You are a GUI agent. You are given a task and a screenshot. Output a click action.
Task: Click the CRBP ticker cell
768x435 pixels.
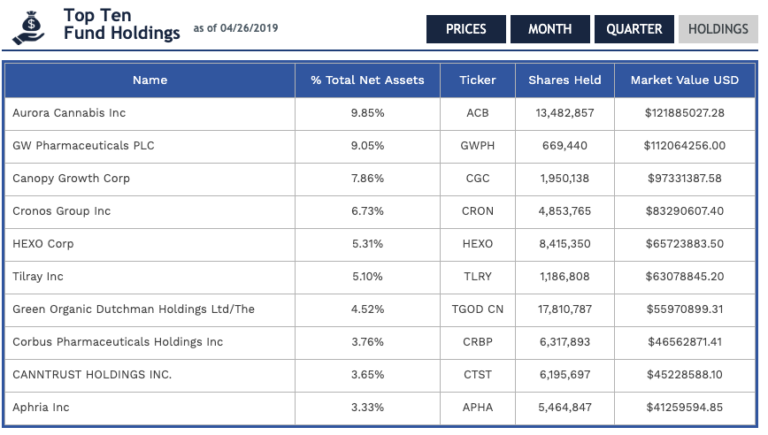coord(478,342)
